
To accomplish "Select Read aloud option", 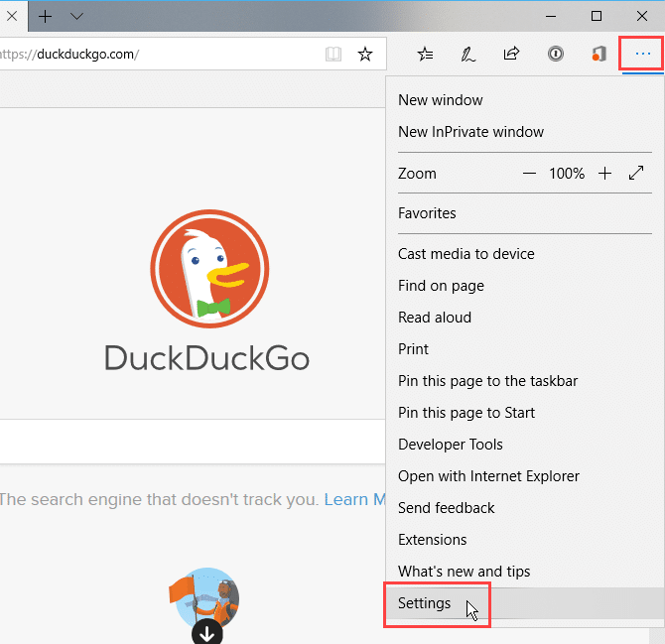I will pos(525,318).
